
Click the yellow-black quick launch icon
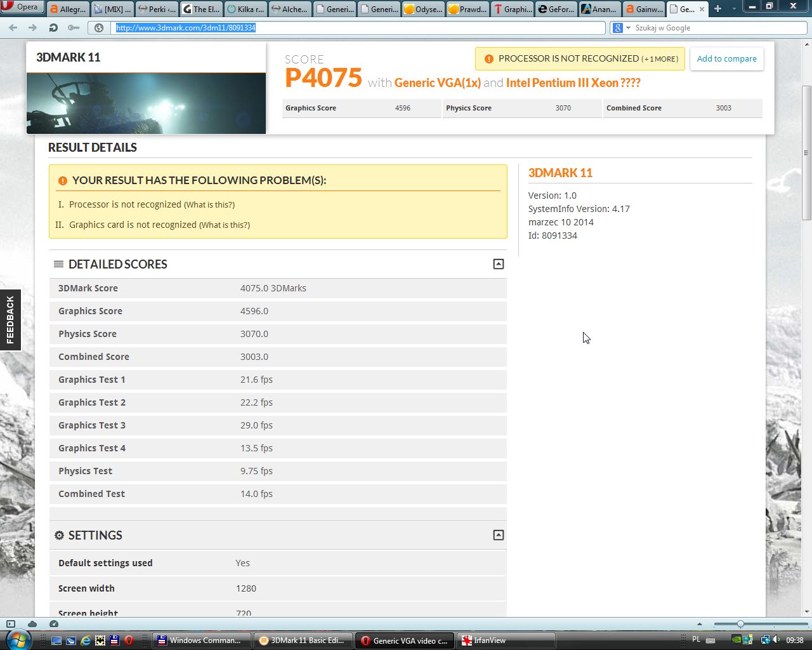coord(100,640)
